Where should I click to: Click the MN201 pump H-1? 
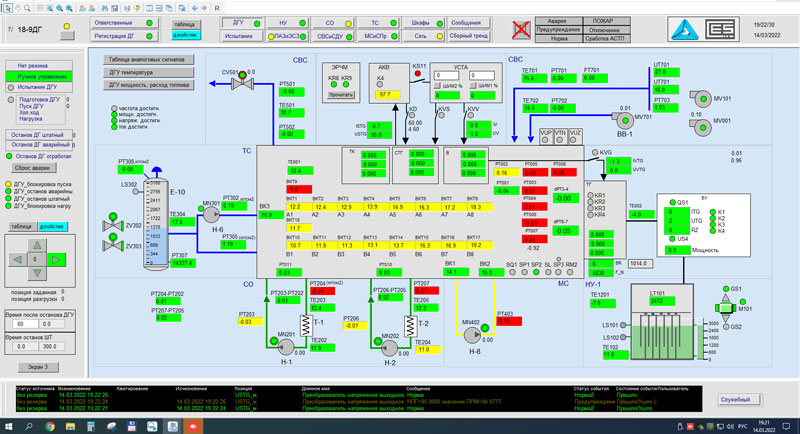(285, 346)
